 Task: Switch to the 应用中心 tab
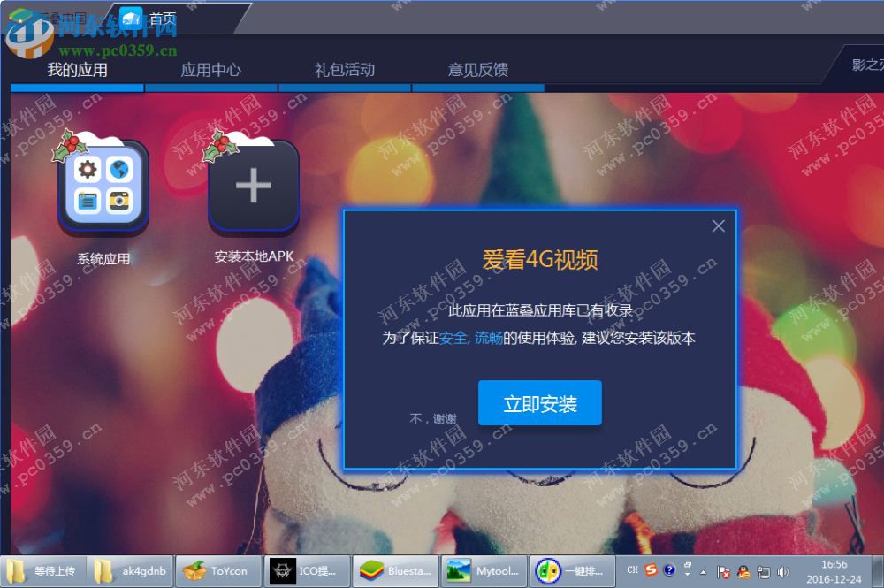click(210, 70)
